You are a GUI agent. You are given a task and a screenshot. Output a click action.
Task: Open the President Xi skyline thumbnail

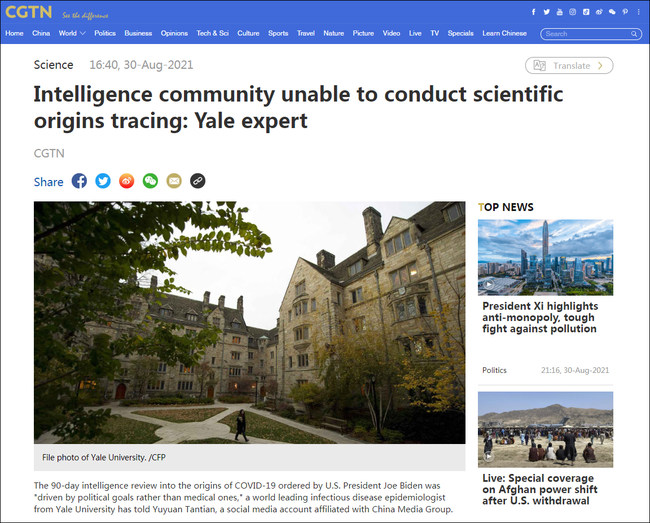[546, 257]
